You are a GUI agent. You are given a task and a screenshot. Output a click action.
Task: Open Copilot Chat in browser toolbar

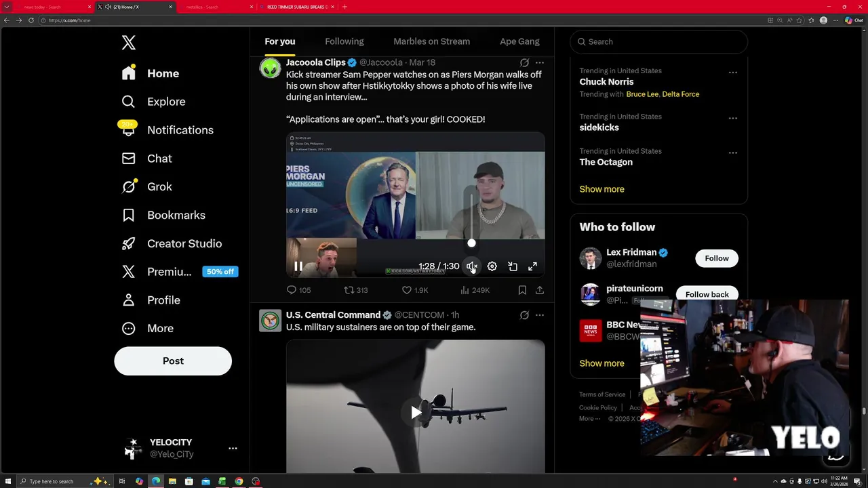tap(853, 20)
